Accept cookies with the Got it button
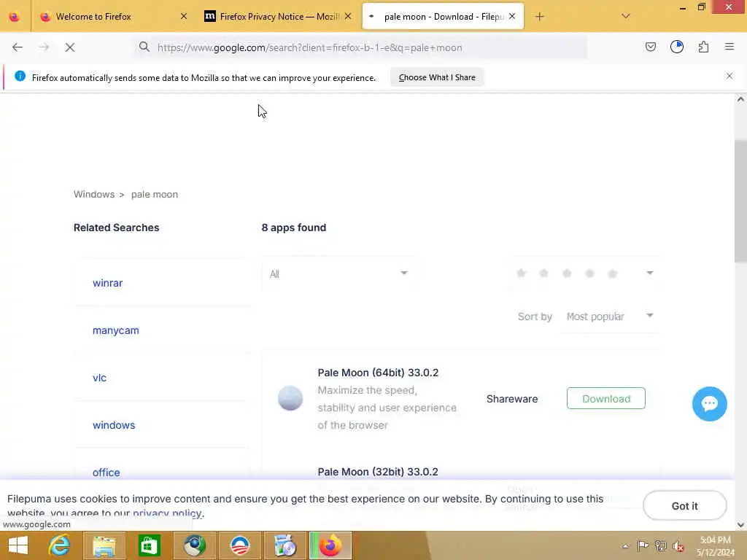Viewport: 747px width, 560px height. (x=684, y=506)
